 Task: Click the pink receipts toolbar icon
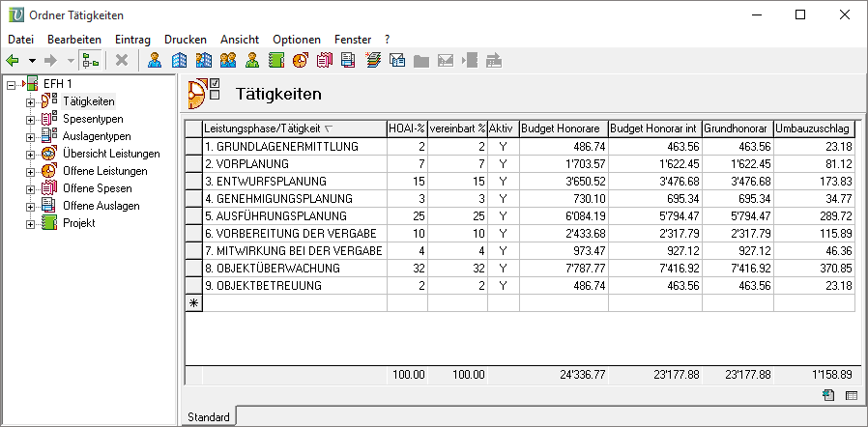tap(324, 60)
